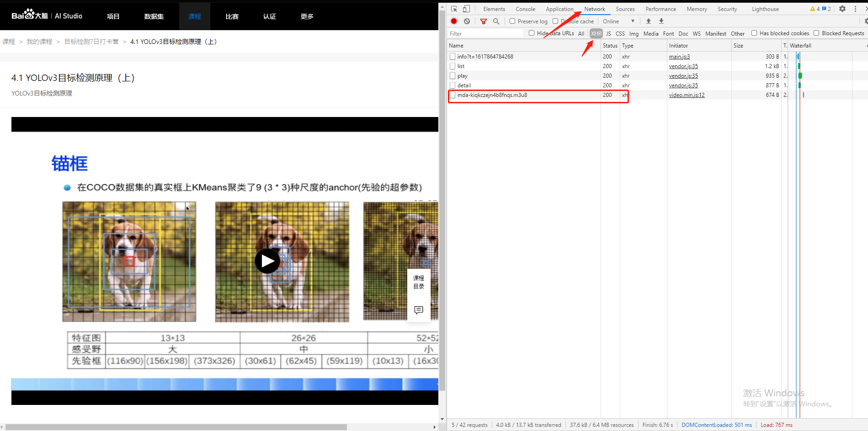This screenshot has width=868, height=431.
Task: Clear the network log with the clear icon
Action: click(467, 21)
